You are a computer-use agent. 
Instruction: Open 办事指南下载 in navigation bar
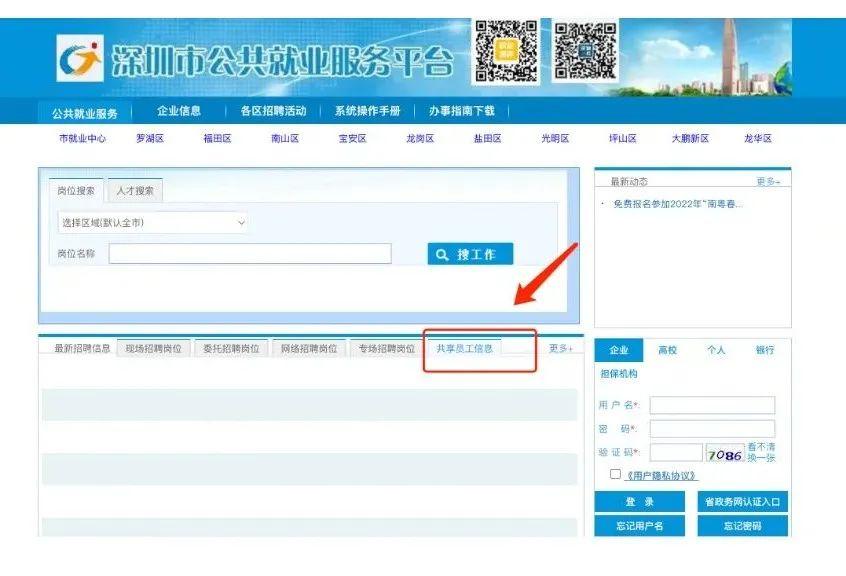(x=461, y=111)
